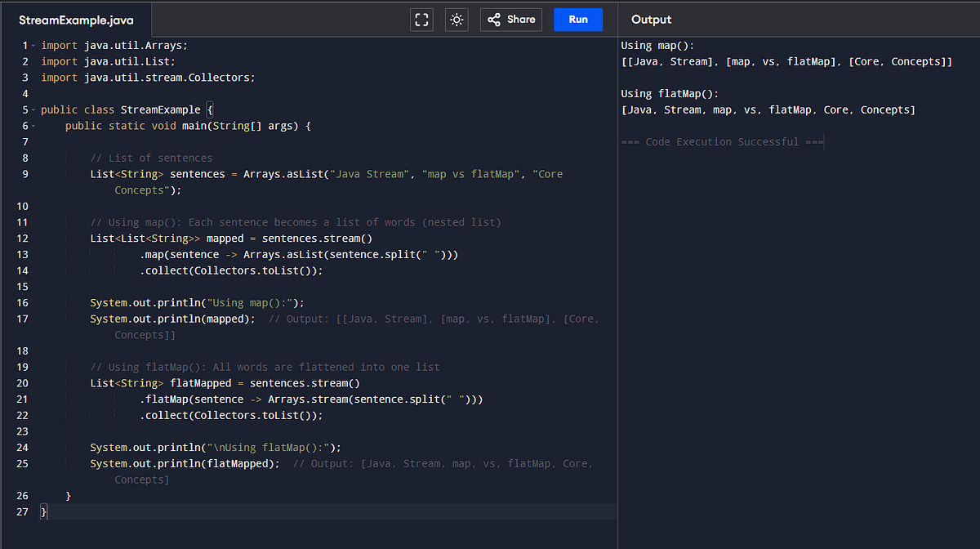Select the StreamExample.java tab

tap(76, 20)
